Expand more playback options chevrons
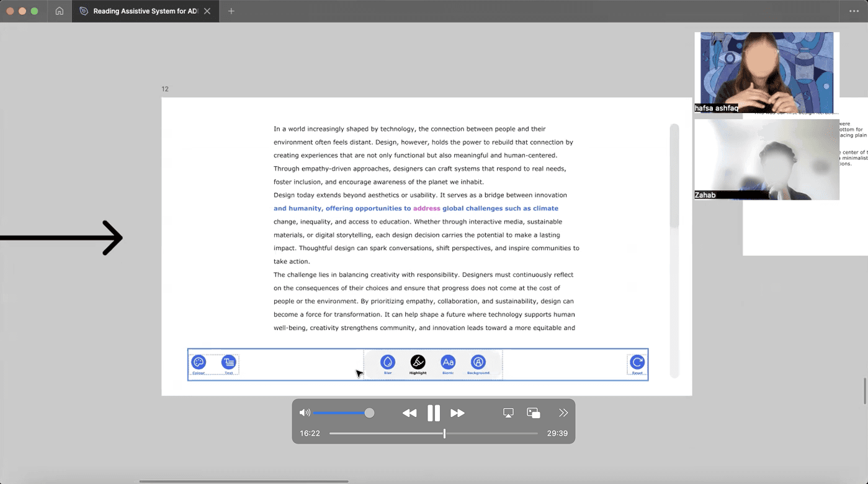868x484 pixels. 563,413
